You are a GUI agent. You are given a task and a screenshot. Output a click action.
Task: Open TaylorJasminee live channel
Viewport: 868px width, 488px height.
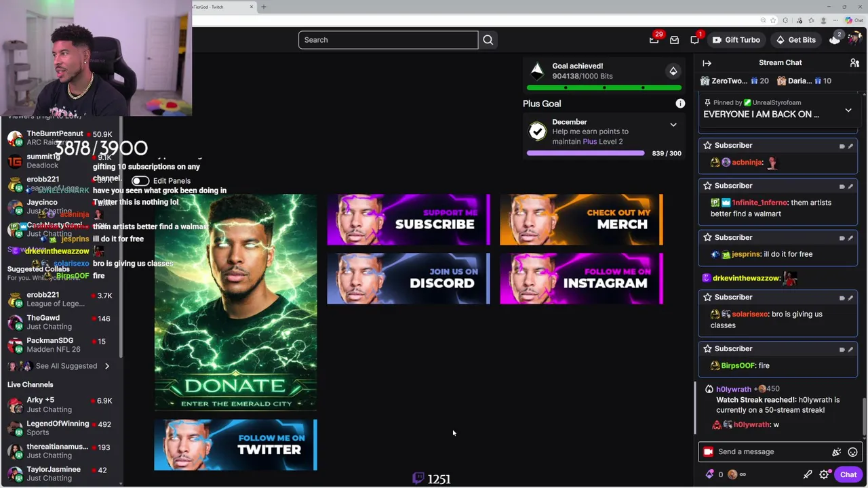61,474
